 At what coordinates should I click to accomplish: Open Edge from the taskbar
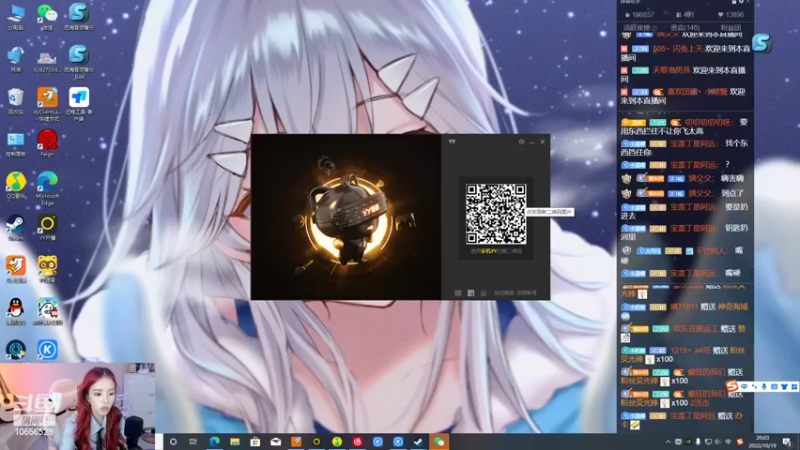[214, 441]
